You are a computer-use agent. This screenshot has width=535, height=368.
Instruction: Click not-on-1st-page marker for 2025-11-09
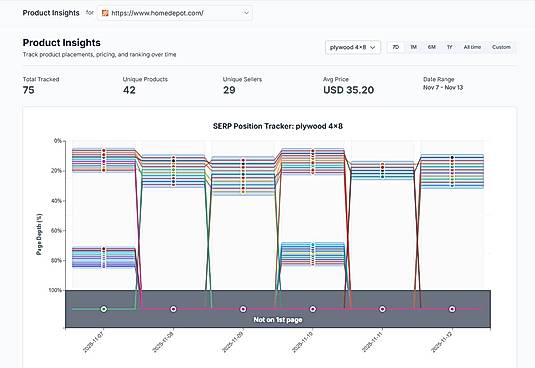(x=243, y=309)
